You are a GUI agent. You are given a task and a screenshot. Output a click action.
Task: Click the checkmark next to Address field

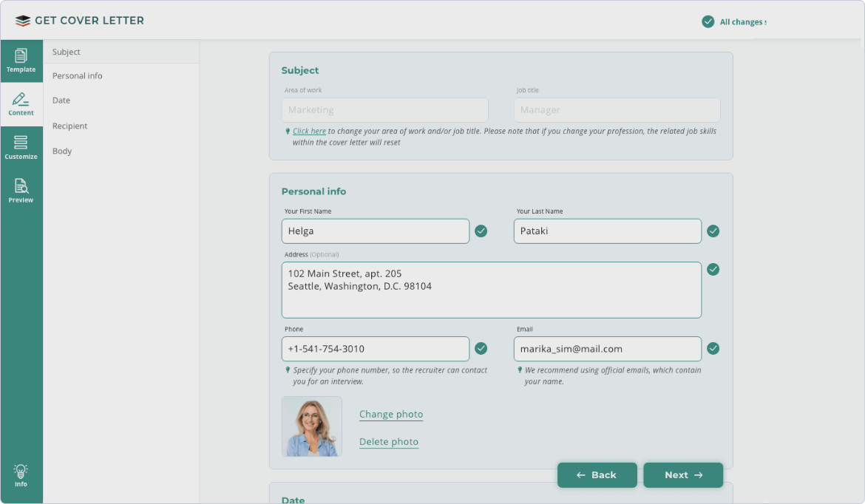coord(713,269)
